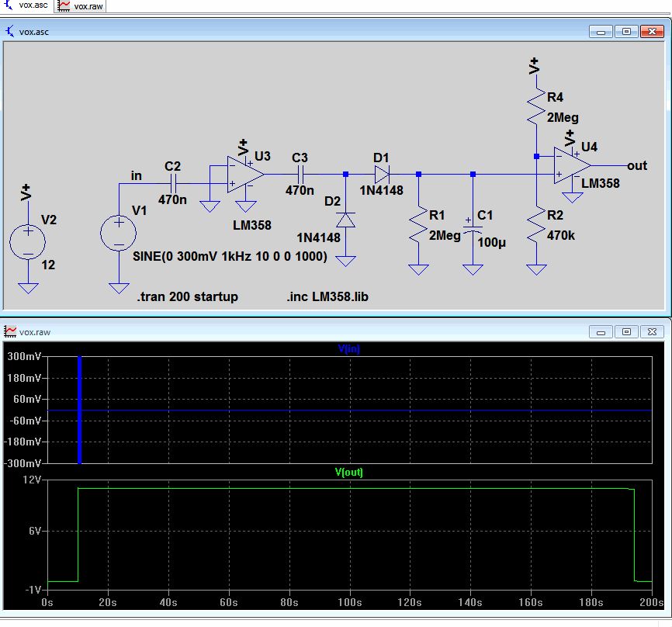672x627 pixels.
Task: Click the .inc LM358.lib directive text
Action: pyautogui.click(x=329, y=297)
